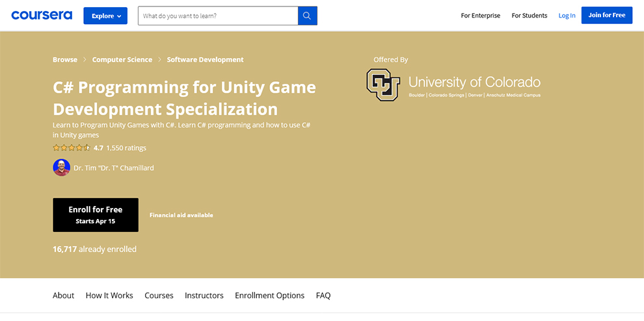Switch to the About tab
Image resolution: width=644 pixels, height=321 pixels.
point(63,296)
